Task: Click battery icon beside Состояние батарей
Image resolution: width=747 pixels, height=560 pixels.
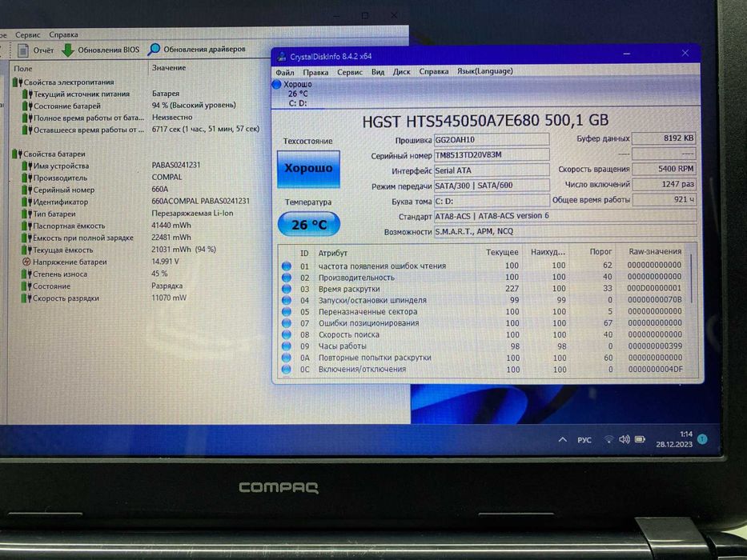Action: (27, 106)
